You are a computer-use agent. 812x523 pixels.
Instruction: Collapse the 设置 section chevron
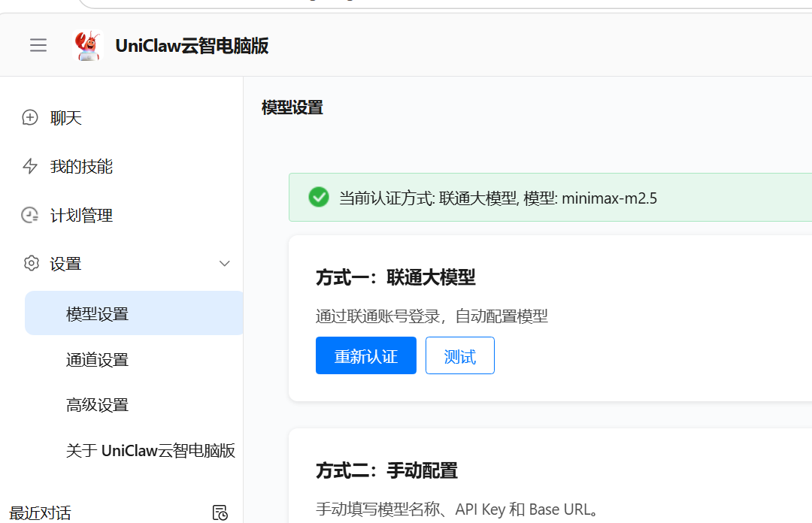click(x=224, y=264)
